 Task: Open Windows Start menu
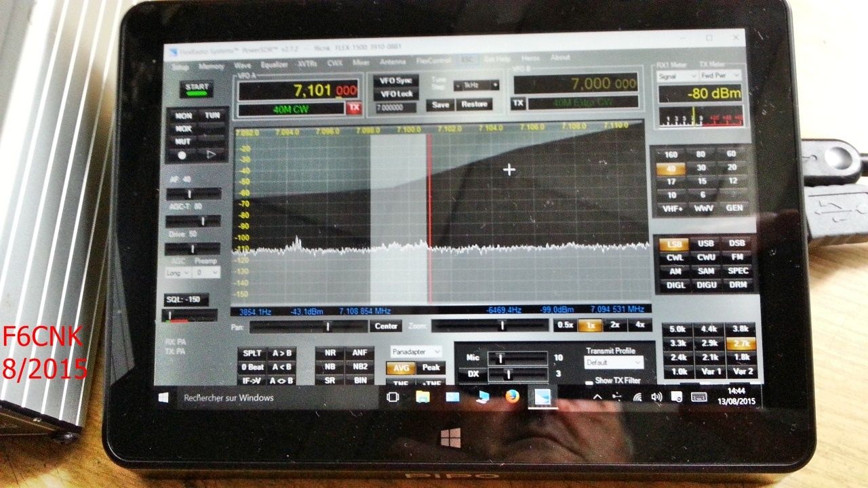point(163,398)
